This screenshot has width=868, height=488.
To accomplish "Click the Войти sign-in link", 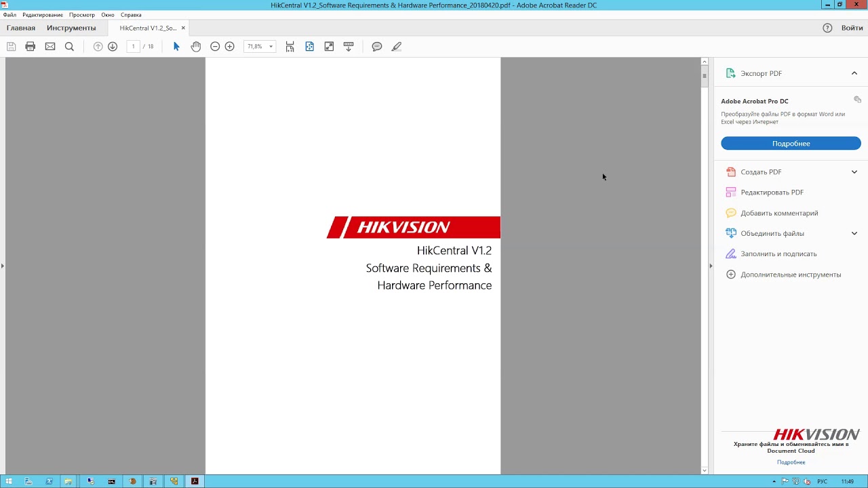I will 852,28.
